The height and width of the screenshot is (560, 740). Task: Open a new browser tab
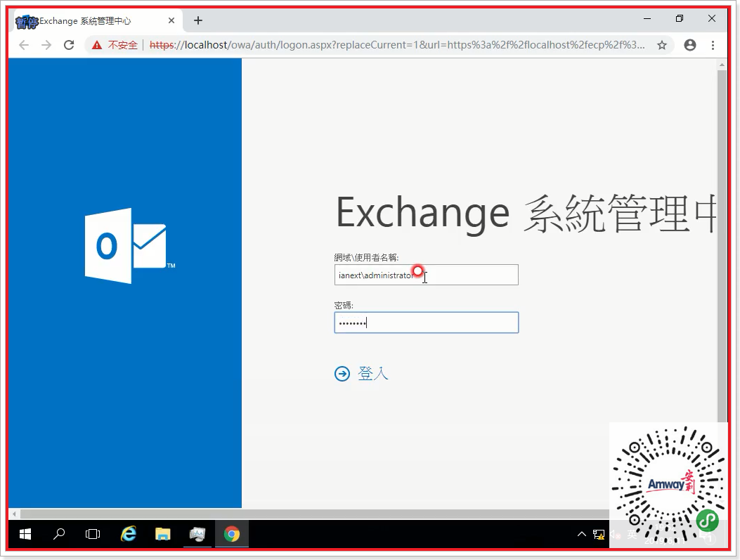[198, 20]
